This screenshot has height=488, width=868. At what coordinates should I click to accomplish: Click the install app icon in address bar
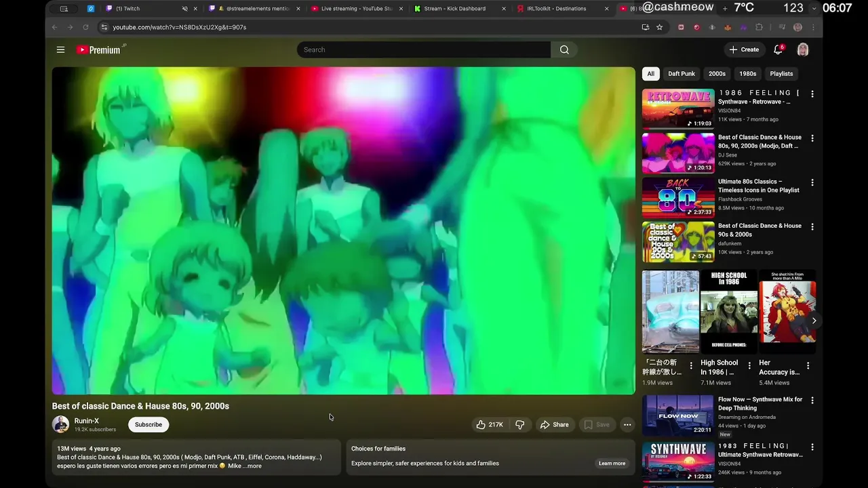point(645,27)
